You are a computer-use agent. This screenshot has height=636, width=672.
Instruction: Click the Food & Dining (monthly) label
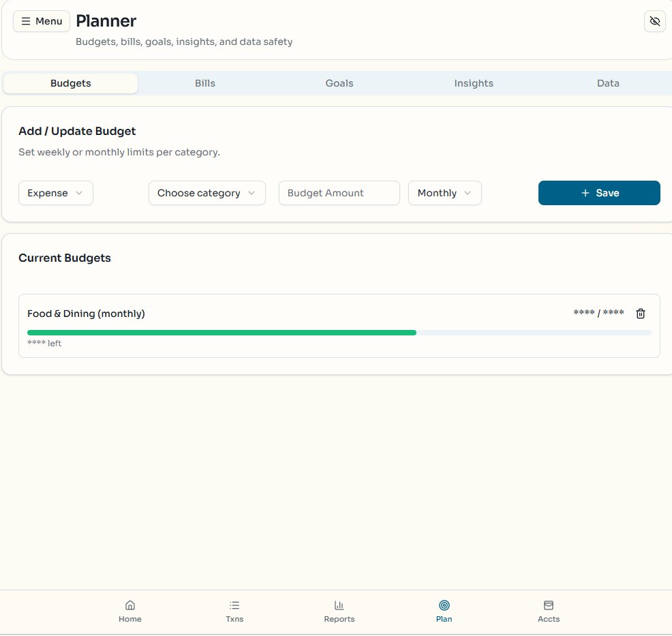click(86, 314)
